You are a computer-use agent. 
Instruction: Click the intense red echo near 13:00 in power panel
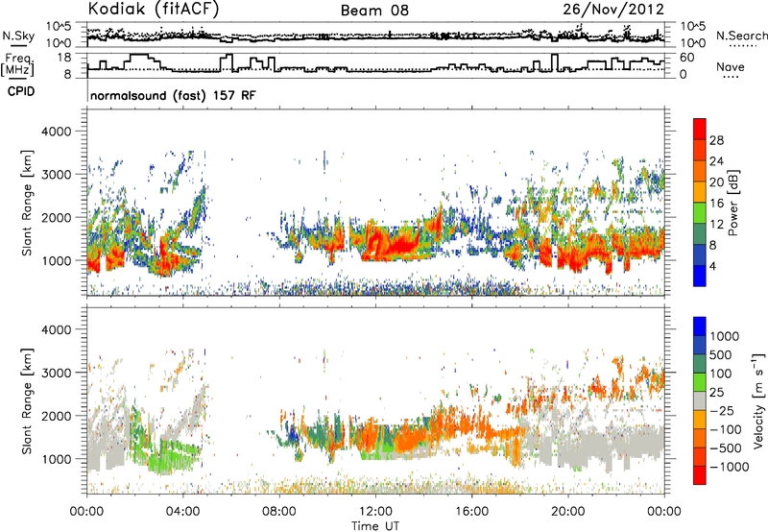tap(399, 244)
